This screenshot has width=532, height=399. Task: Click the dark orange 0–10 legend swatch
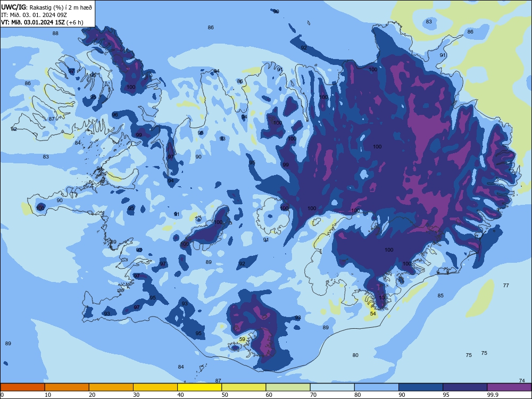click(22, 387)
